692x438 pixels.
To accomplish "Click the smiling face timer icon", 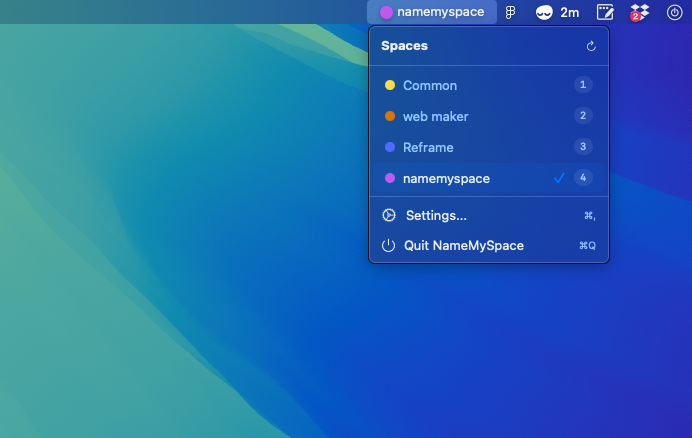I will [x=544, y=13].
